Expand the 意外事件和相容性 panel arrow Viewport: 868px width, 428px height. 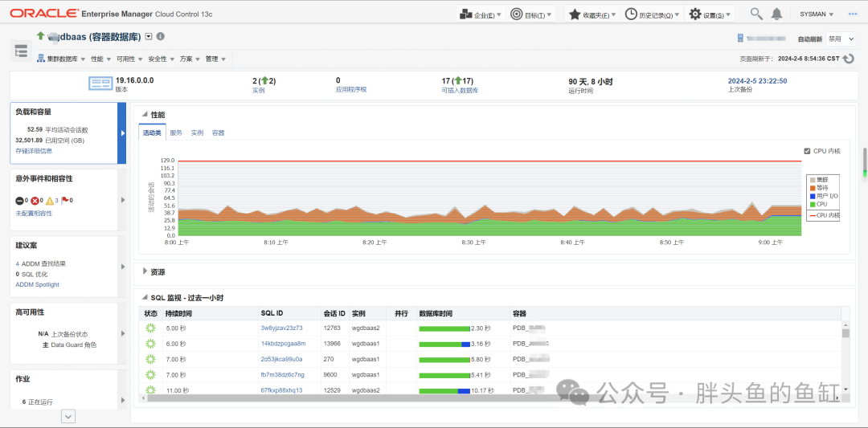(x=123, y=200)
